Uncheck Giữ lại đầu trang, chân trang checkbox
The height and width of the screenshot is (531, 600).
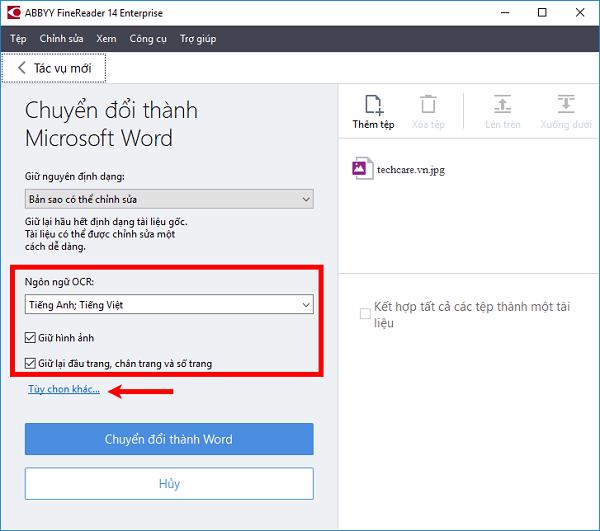pos(31,363)
